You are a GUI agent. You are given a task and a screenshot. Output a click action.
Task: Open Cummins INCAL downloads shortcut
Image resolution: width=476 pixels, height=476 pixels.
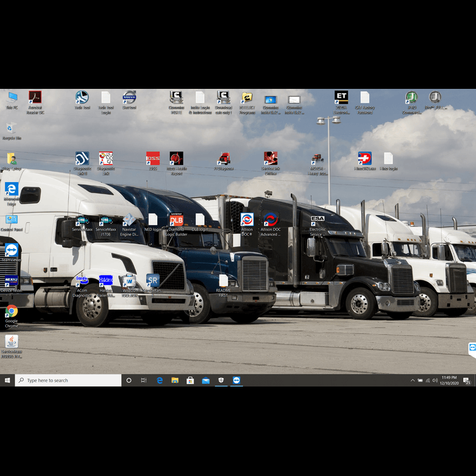pos(223,102)
